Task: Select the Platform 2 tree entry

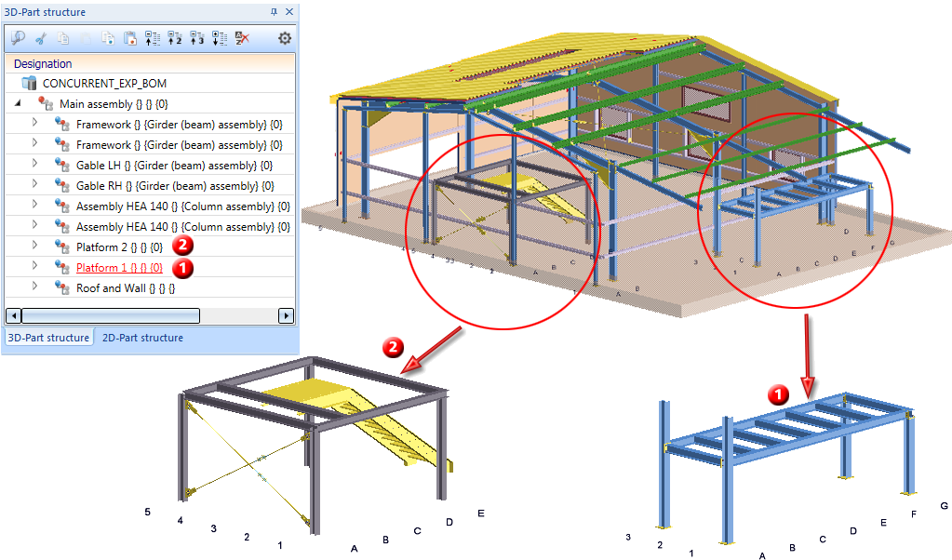Action: [x=120, y=247]
